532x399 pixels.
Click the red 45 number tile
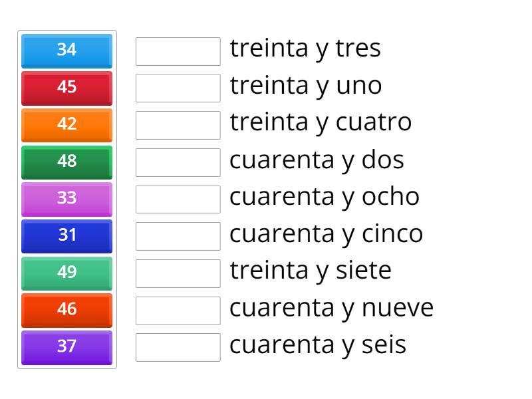pos(66,87)
